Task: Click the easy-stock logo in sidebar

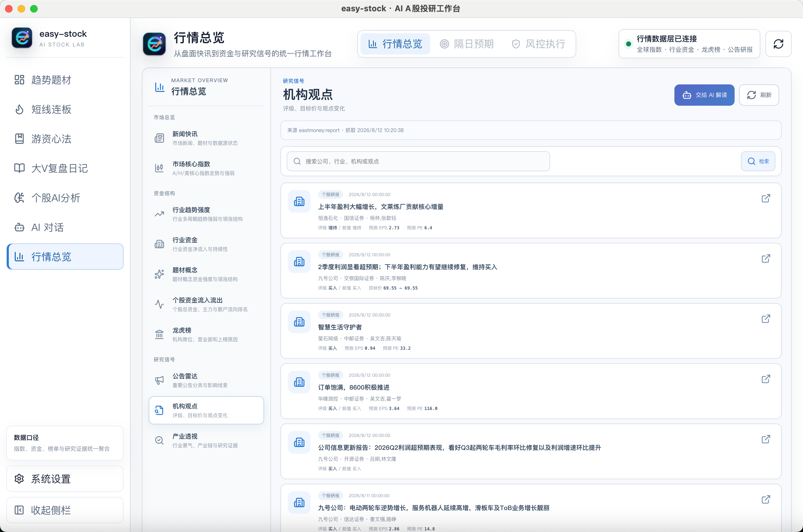Action: pyautogui.click(x=22, y=38)
